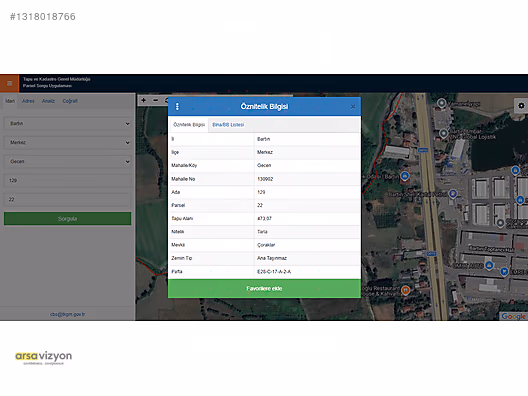Expand the Gecen neighborhood dropdown

[68, 162]
